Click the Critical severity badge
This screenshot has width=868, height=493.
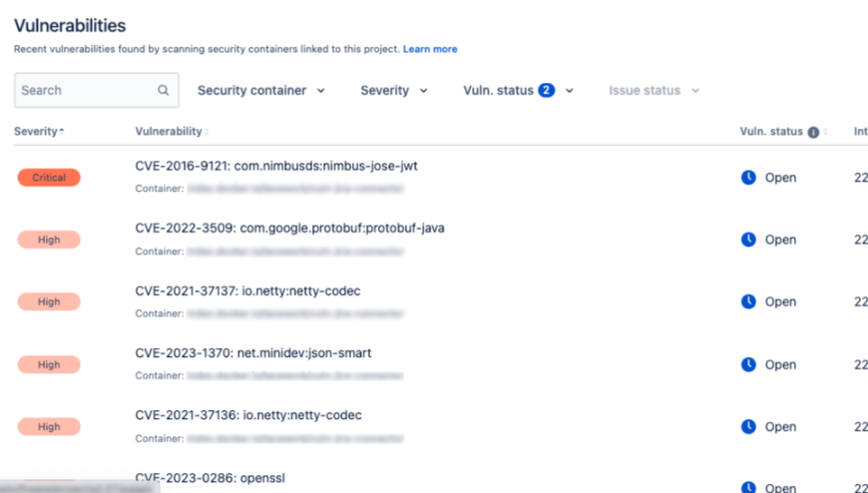click(x=49, y=178)
